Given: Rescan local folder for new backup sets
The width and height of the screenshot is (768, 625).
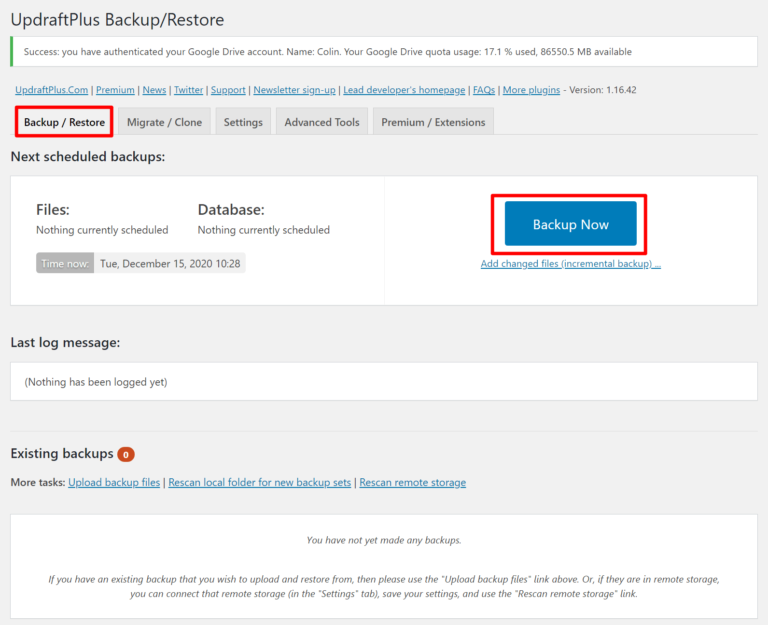Looking at the screenshot, I should [260, 482].
